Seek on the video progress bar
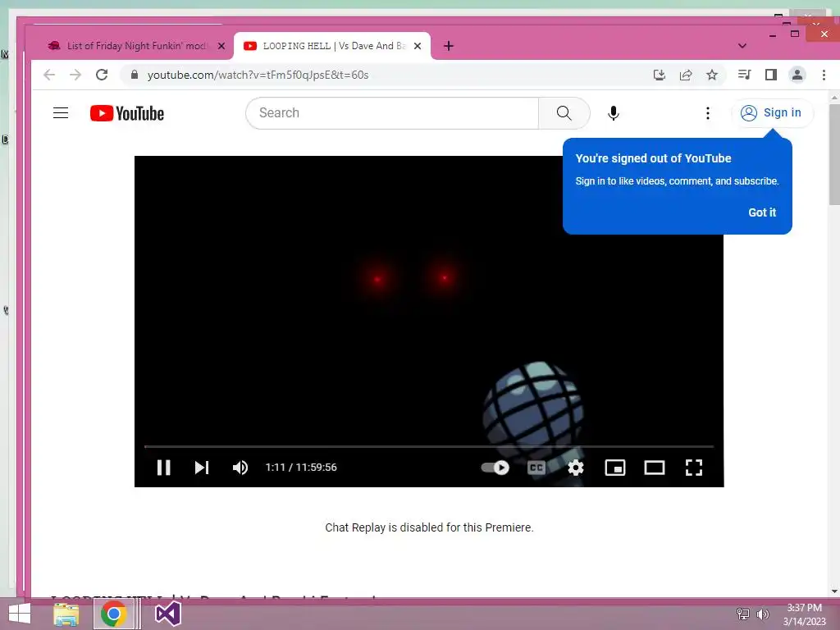Screen dimensions: 840x630 click(428, 446)
